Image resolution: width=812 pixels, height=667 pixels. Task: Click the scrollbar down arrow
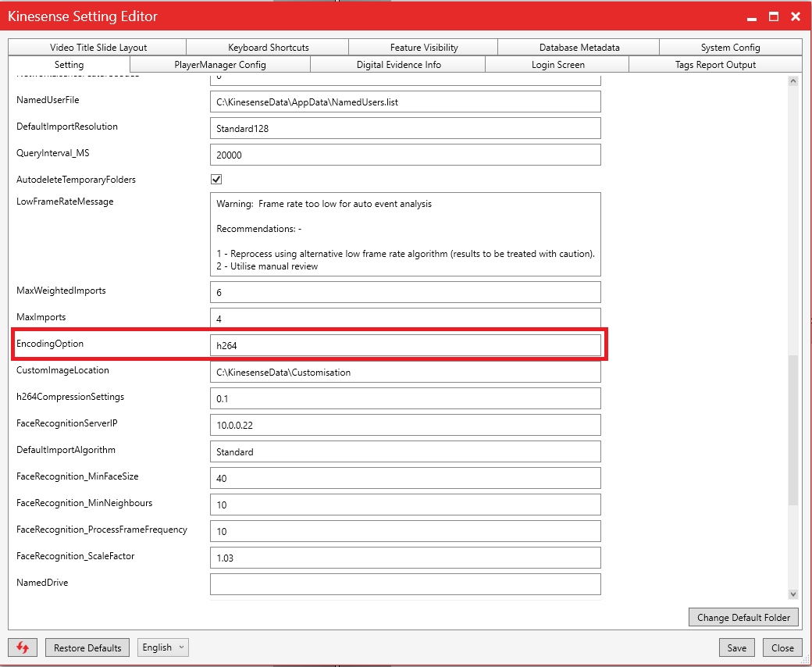coord(792,594)
